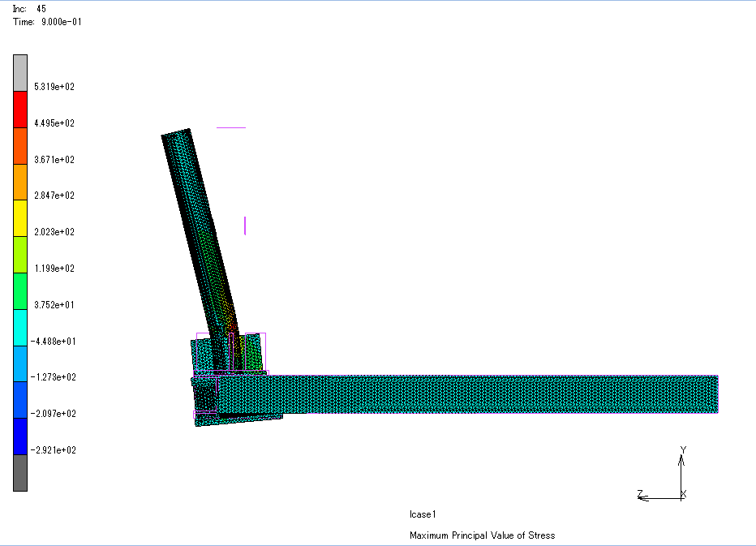
Task: Click the dark blue legend color band
Action: click(20, 436)
